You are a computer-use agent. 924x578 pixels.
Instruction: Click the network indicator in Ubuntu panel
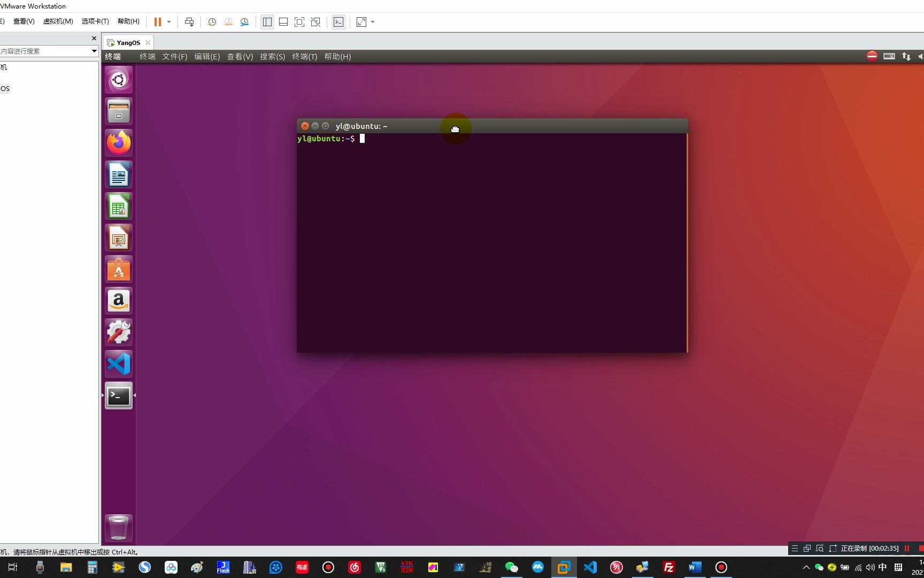[906, 56]
